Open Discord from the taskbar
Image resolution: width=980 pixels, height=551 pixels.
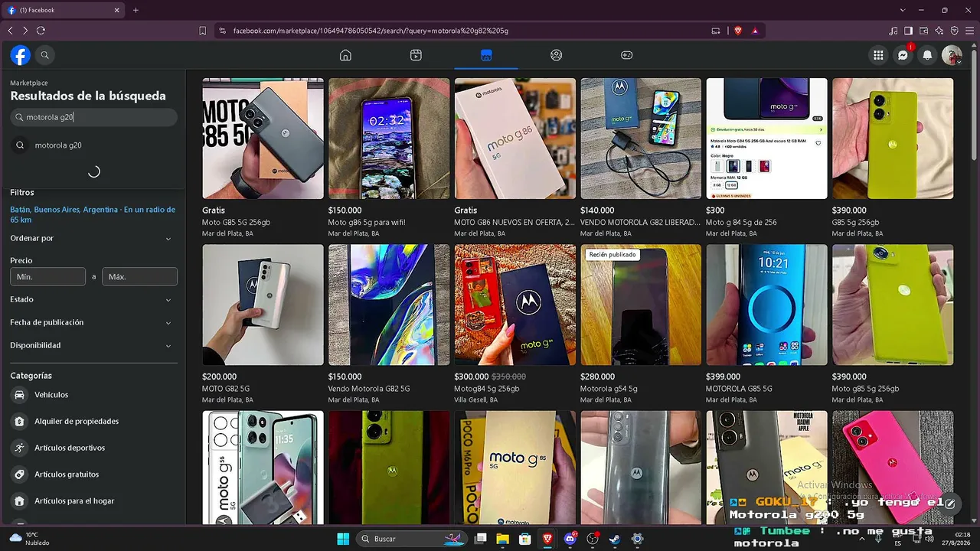click(x=570, y=539)
